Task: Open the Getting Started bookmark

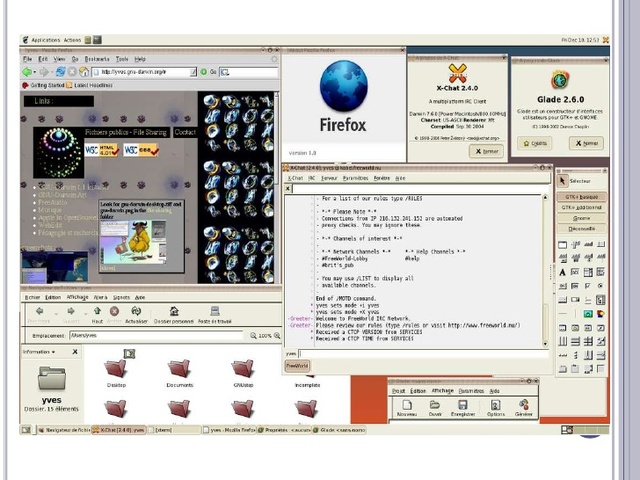Action: pyautogui.click(x=44, y=85)
